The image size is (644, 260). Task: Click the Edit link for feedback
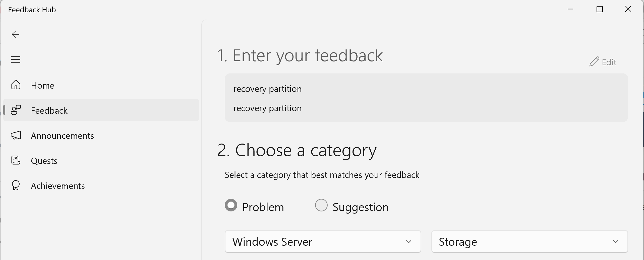[x=609, y=62]
